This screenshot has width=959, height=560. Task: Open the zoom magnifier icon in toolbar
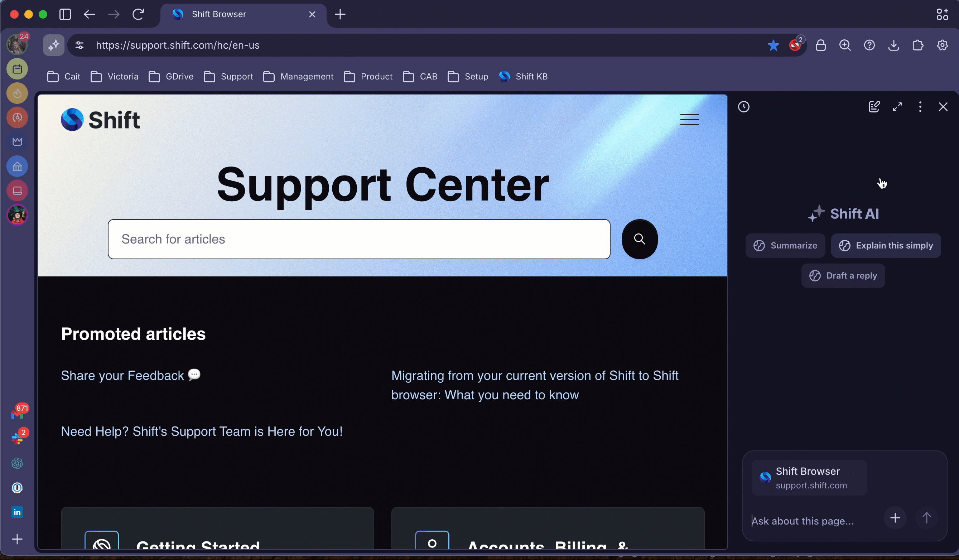point(845,45)
